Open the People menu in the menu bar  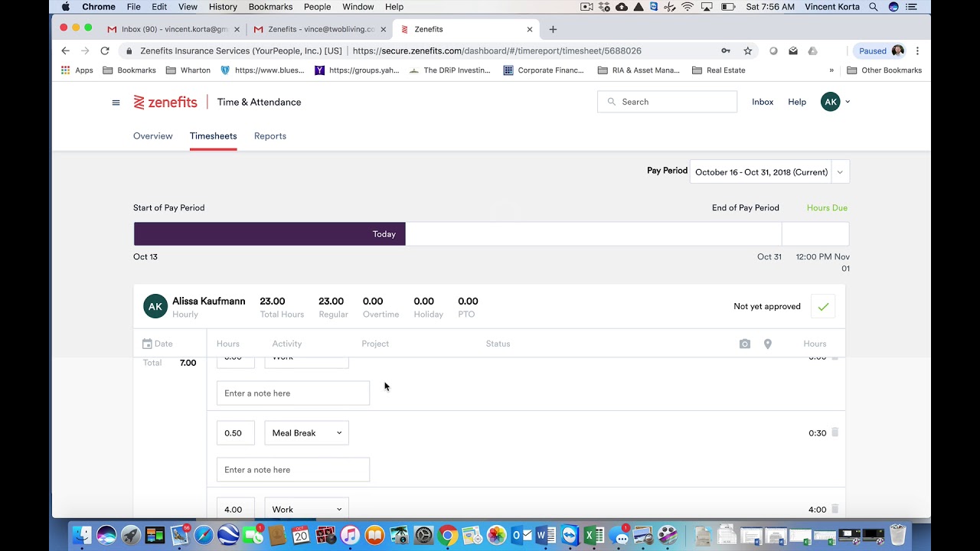[317, 7]
